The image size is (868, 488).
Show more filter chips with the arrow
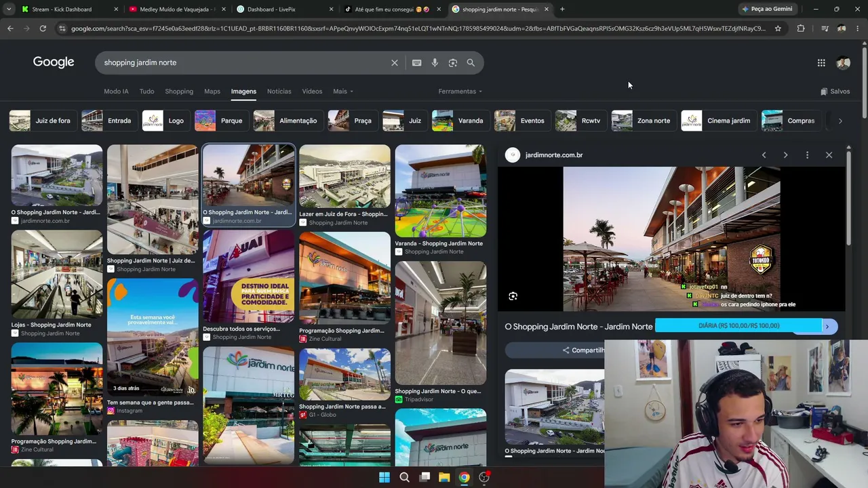click(840, 121)
